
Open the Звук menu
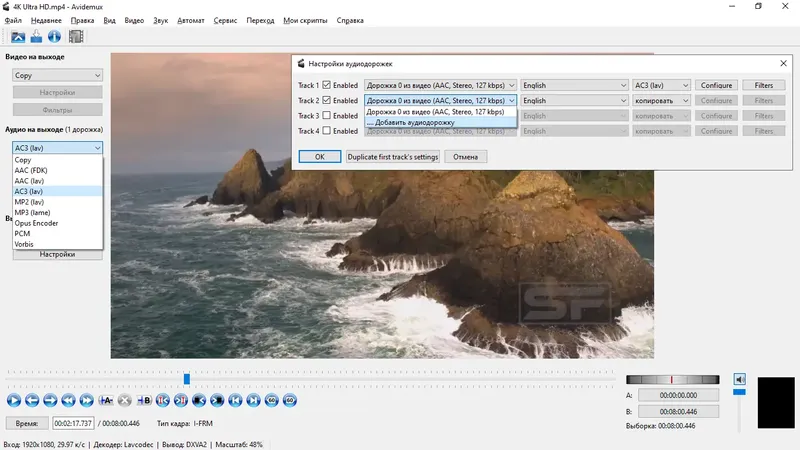pyautogui.click(x=160, y=20)
